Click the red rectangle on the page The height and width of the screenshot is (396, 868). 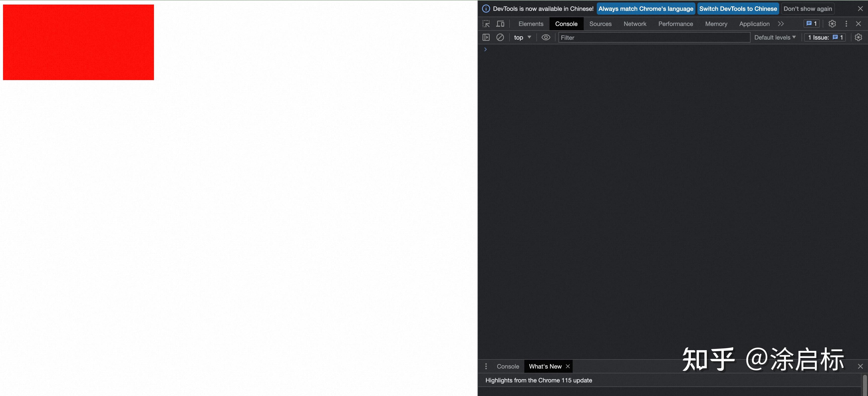(x=78, y=42)
